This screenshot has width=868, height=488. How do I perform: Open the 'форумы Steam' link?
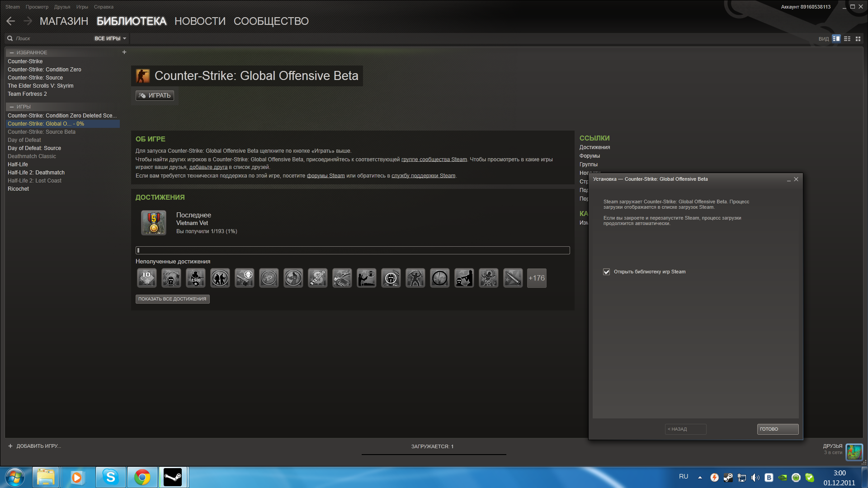tap(325, 176)
